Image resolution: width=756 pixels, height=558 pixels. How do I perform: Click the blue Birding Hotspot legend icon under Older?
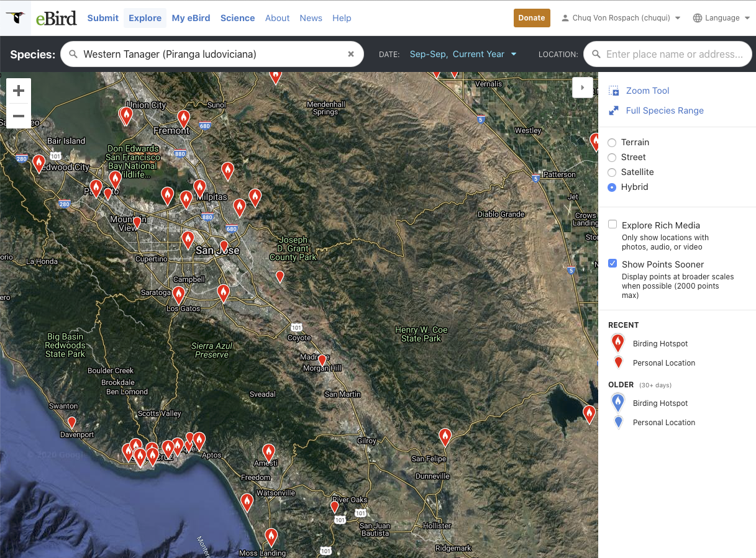617,402
